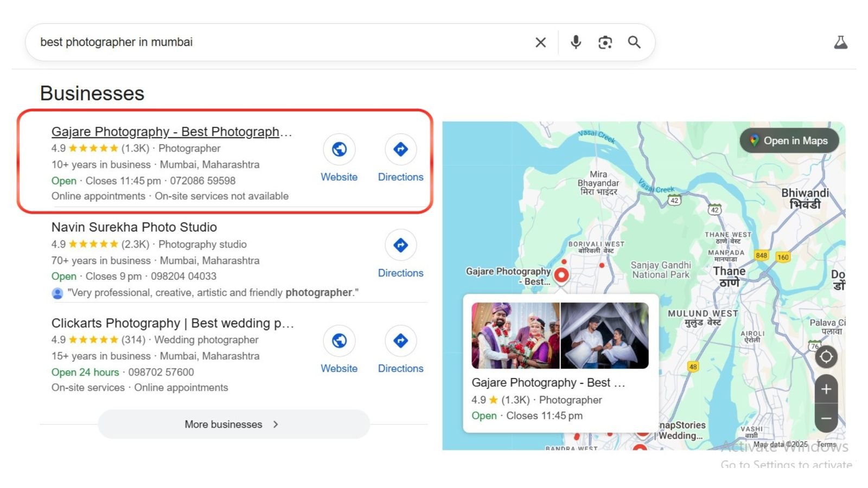Open Gajare Photography business listing title

(x=171, y=132)
